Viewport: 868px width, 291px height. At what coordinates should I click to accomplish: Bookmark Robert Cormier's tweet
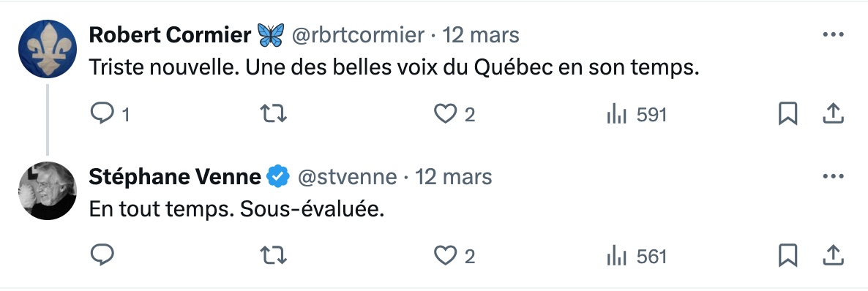(787, 115)
